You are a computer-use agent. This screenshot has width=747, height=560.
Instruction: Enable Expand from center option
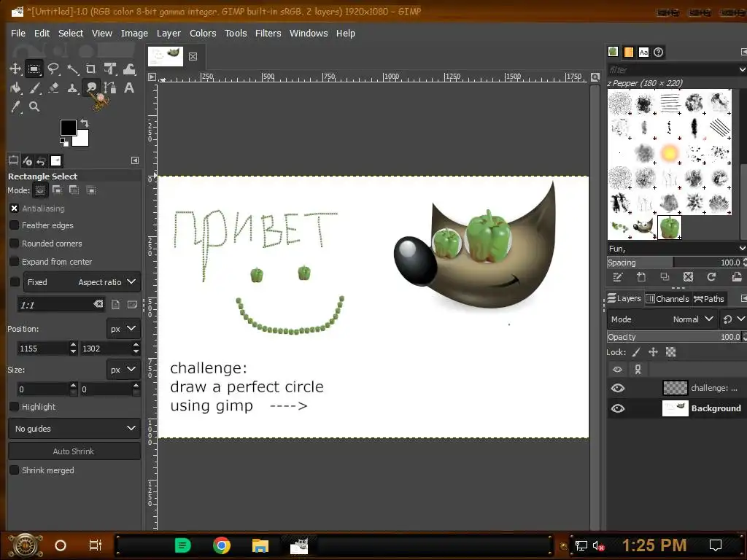click(15, 262)
